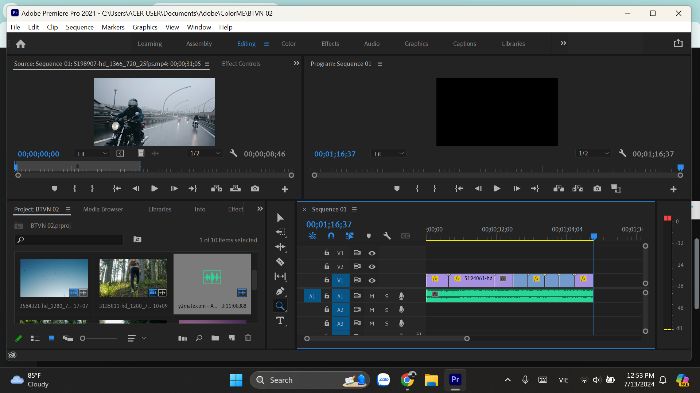Select the Zoom tool in tools panel

280,306
